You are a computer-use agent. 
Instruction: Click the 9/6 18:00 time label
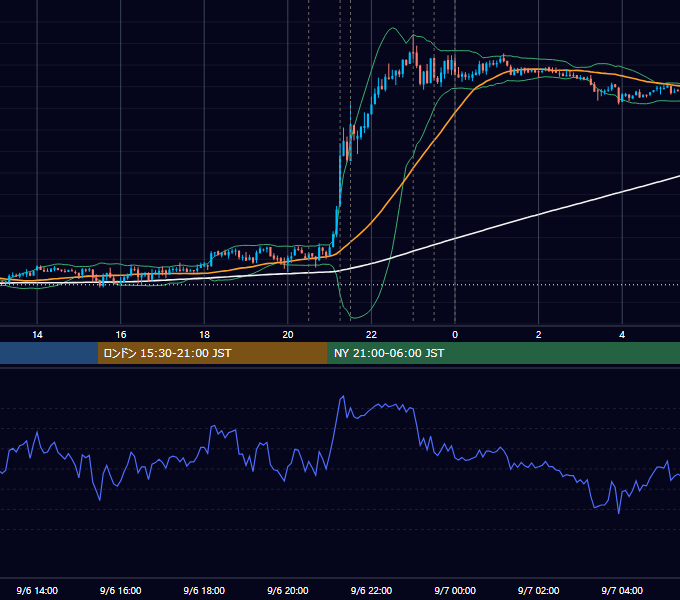pyautogui.click(x=204, y=590)
